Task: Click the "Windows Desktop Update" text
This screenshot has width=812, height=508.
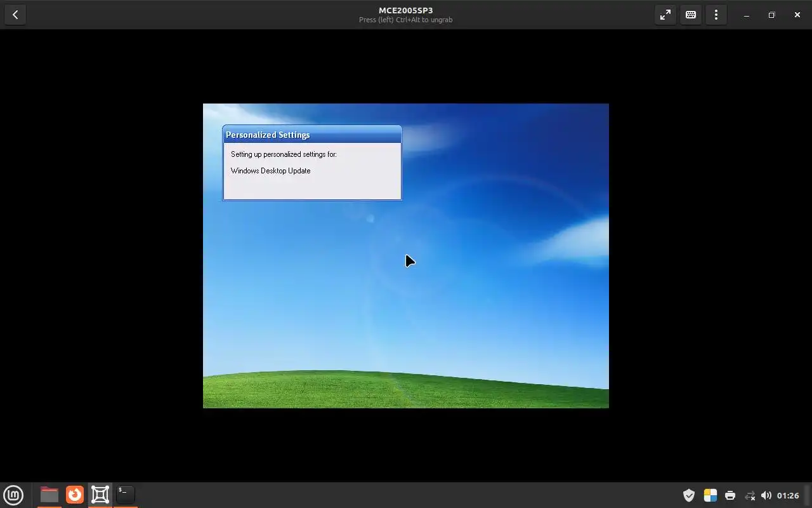Action: click(x=270, y=171)
